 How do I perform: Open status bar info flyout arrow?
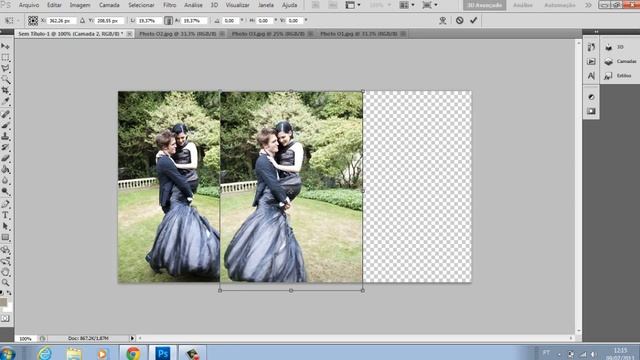(x=132, y=338)
